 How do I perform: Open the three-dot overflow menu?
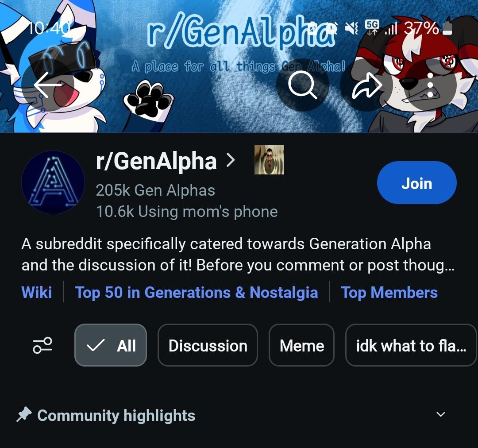430,85
